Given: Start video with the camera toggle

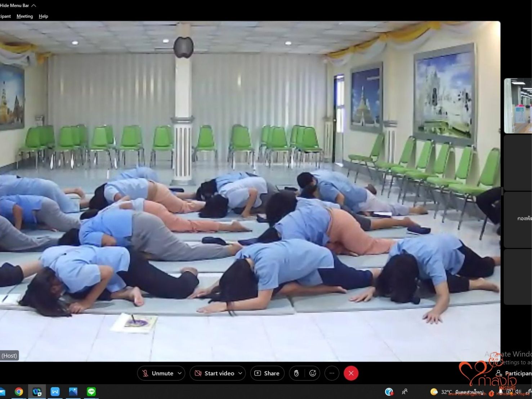Looking at the screenshot, I should pyautogui.click(x=215, y=373).
